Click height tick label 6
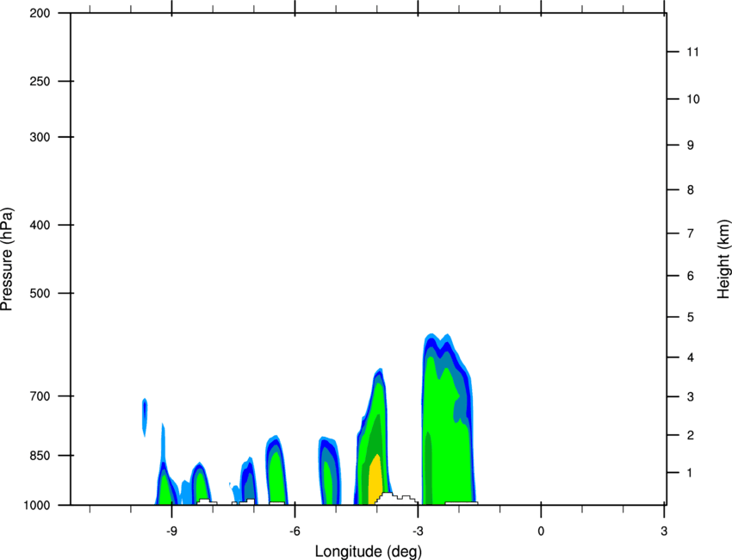The width and height of the screenshot is (732, 560). pyautogui.click(x=691, y=276)
